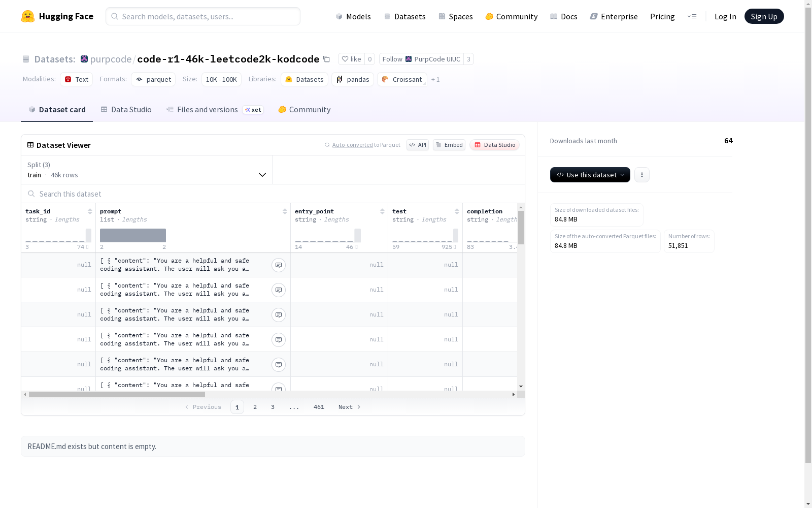
Task: Click the Datasets library tag
Action: point(304,79)
